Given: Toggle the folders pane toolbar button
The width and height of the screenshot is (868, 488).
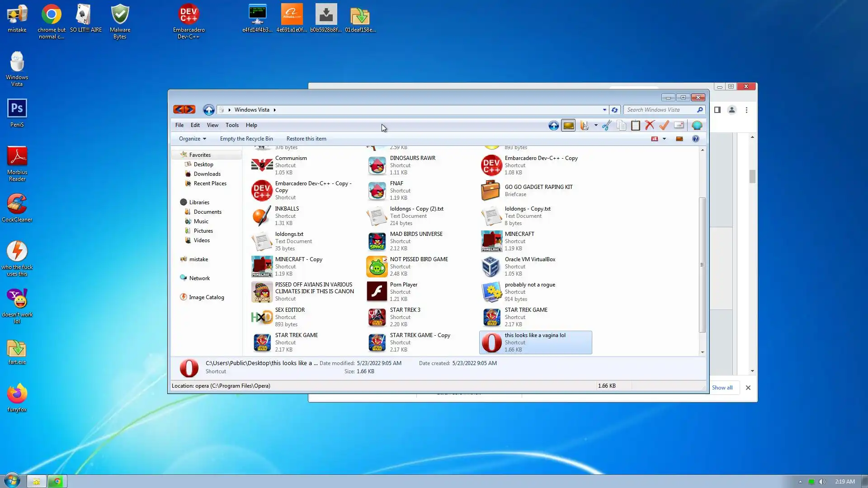Looking at the screenshot, I should (568, 126).
